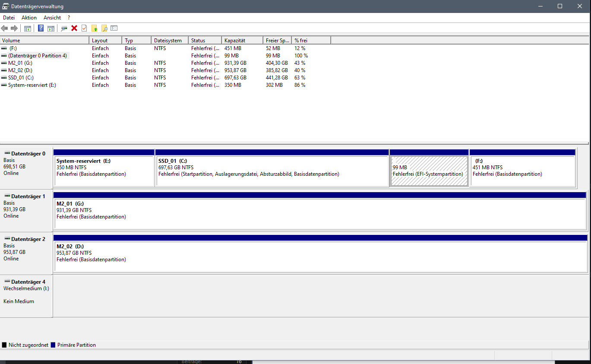Click the 'Kein Medium' text under Datenträger 4
591x364 pixels.
pyautogui.click(x=19, y=301)
